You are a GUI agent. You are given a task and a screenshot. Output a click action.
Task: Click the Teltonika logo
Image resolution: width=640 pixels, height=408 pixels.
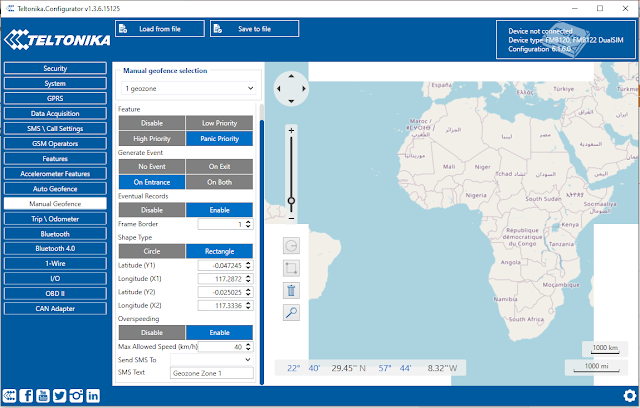point(57,40)
